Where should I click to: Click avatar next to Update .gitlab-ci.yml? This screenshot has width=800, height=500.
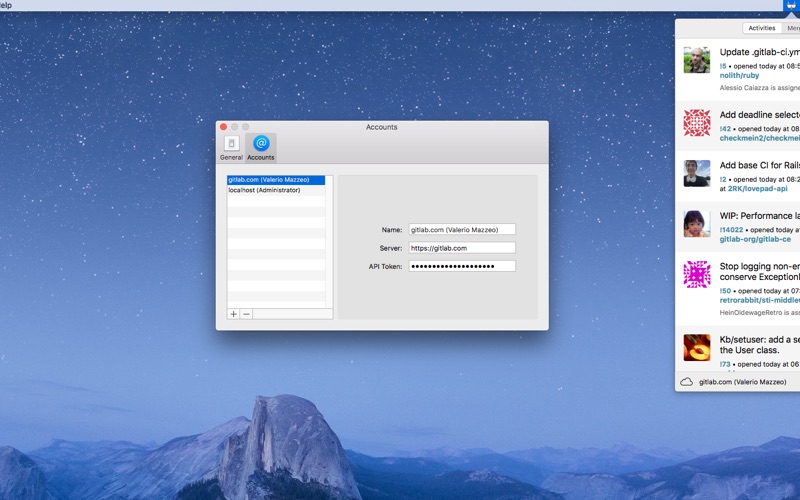[x=697, y=60]
